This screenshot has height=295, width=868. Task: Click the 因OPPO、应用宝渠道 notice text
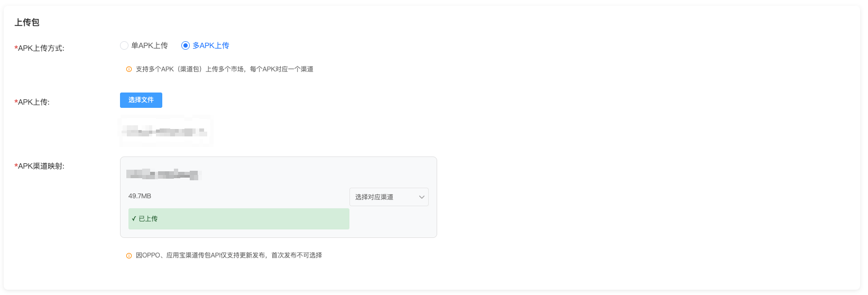click(x=228, y=255)
